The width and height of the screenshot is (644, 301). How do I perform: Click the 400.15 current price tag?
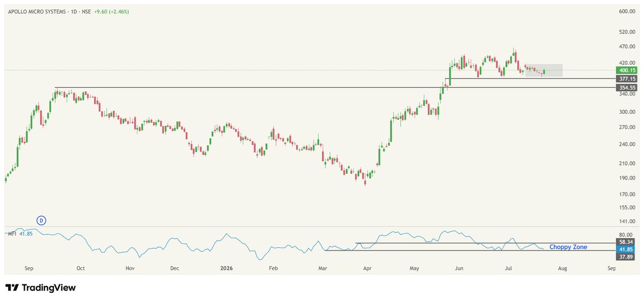[627, 70]
